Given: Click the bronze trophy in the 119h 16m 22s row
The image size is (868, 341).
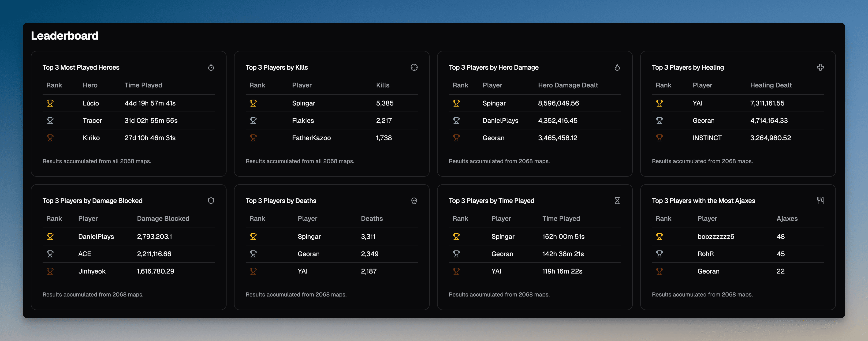Looking at the screenshot, I should (456, 271).
